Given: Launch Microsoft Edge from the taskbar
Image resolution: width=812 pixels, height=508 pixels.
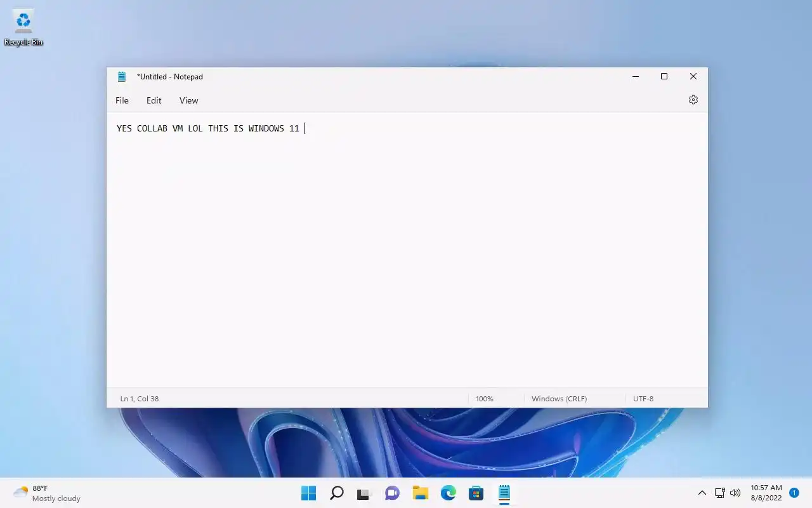Looking at the screenshot, I should [448, 493].
